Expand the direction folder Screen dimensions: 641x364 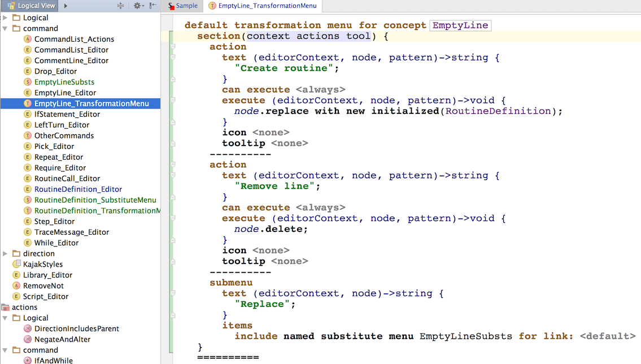click(5, 253)
